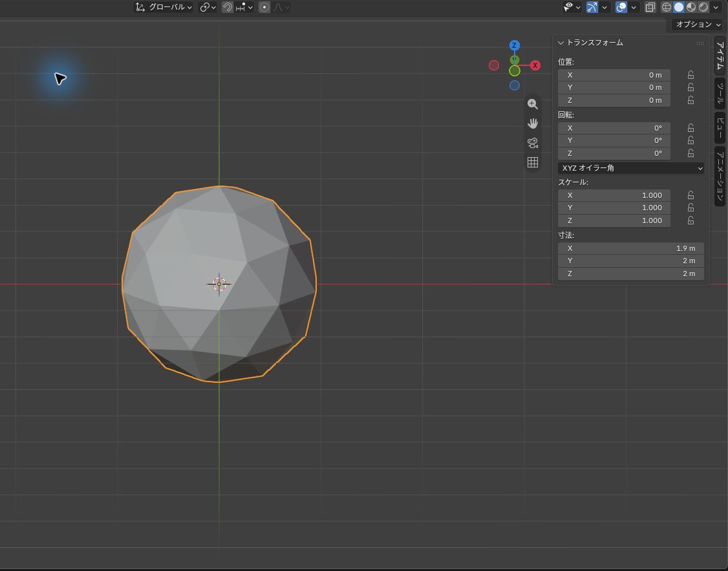Click the 回転 Z field

click(x=614, y=153)
